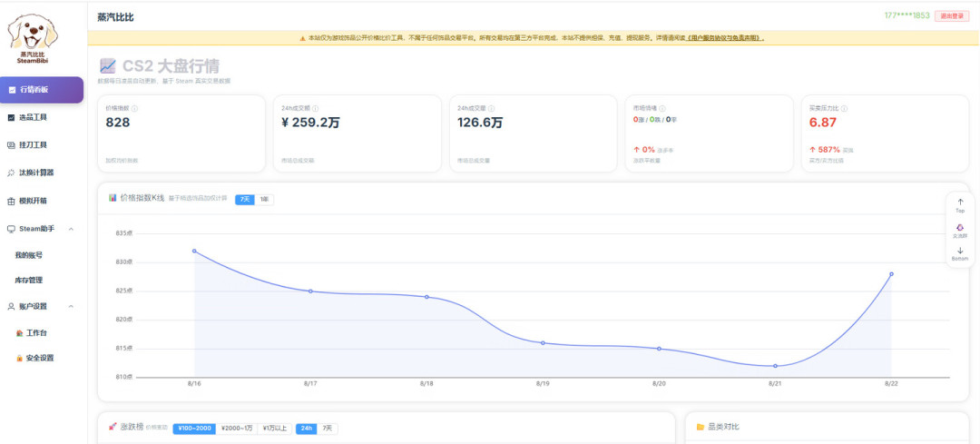Click the 安全设置 lock icon

[x=19, y=359]
